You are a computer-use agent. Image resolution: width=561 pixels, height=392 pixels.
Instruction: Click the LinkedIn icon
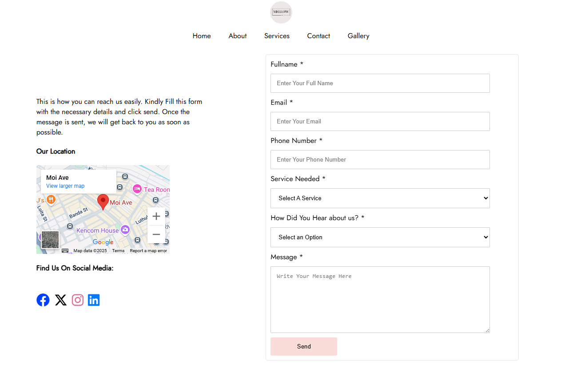pyautogui.click(x=94, y=300)
